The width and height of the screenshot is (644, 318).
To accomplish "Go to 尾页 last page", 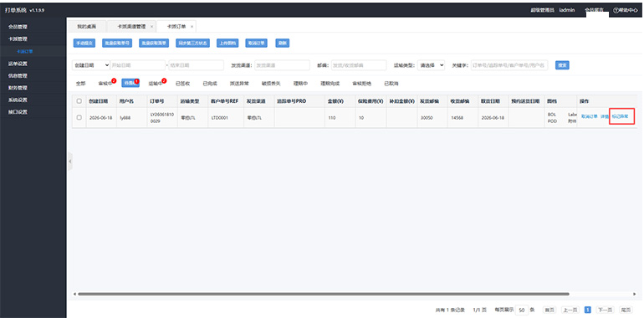I will tap(626, 310).
